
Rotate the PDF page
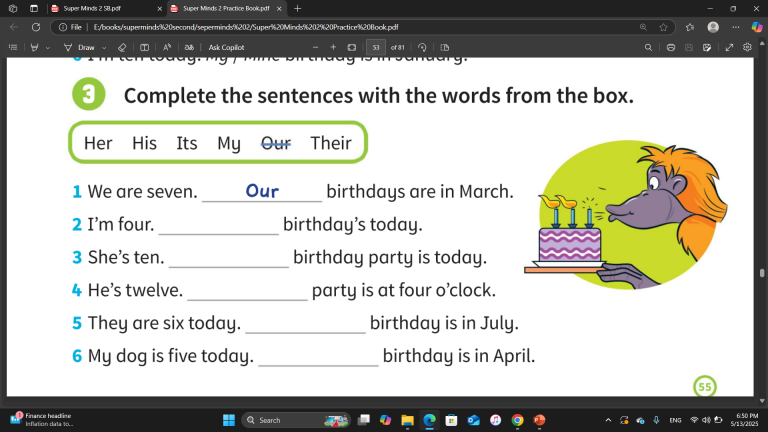coord(422,47)
